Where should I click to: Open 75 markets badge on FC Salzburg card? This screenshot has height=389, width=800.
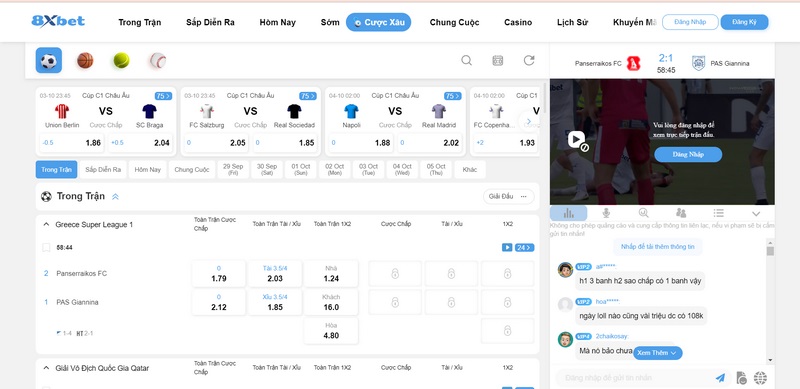point(308,96)
